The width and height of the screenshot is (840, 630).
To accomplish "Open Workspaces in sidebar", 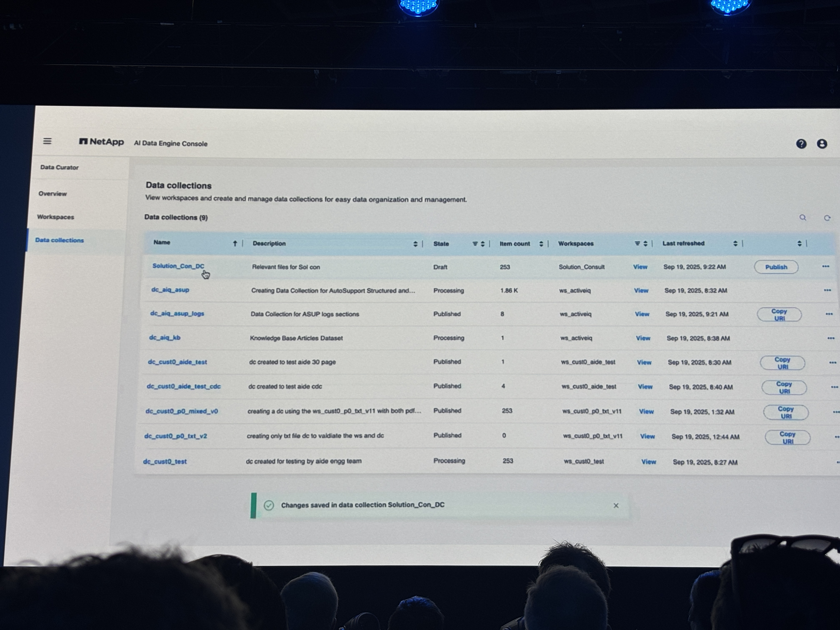I will 55,217.
